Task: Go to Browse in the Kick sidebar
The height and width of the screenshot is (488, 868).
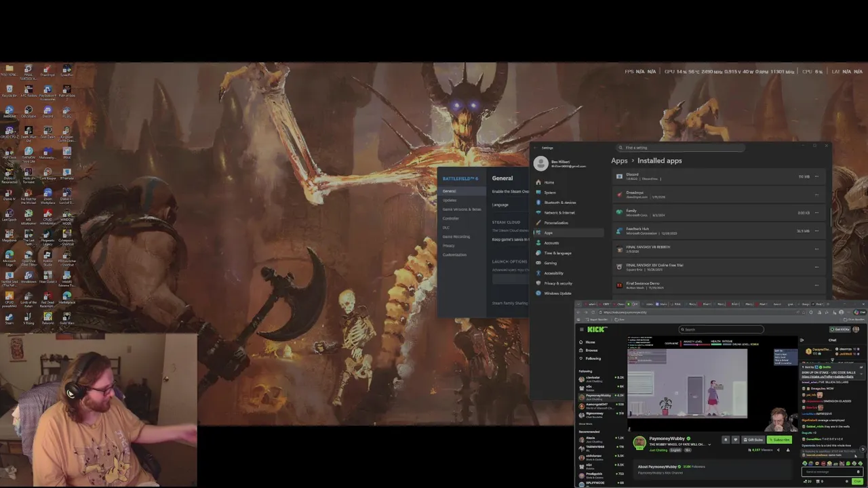Action: coord(589,350)
